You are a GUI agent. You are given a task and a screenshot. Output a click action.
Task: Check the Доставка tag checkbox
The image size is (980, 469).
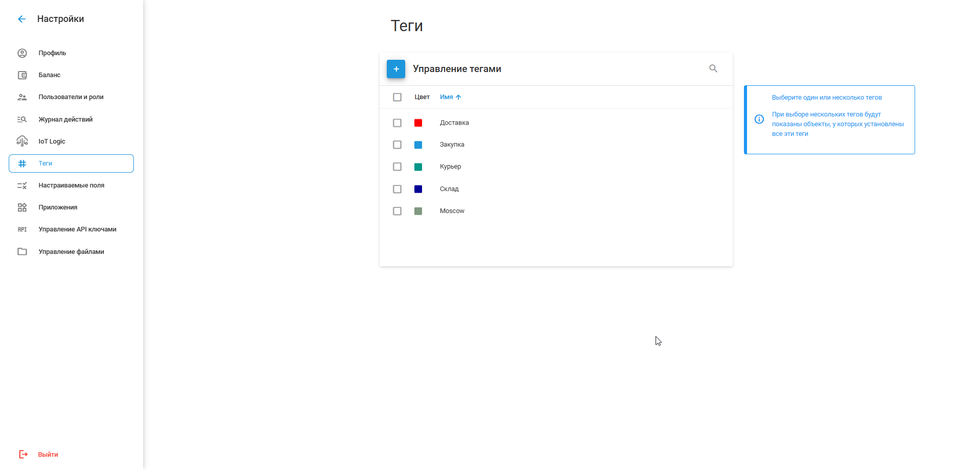coord(397,123)
